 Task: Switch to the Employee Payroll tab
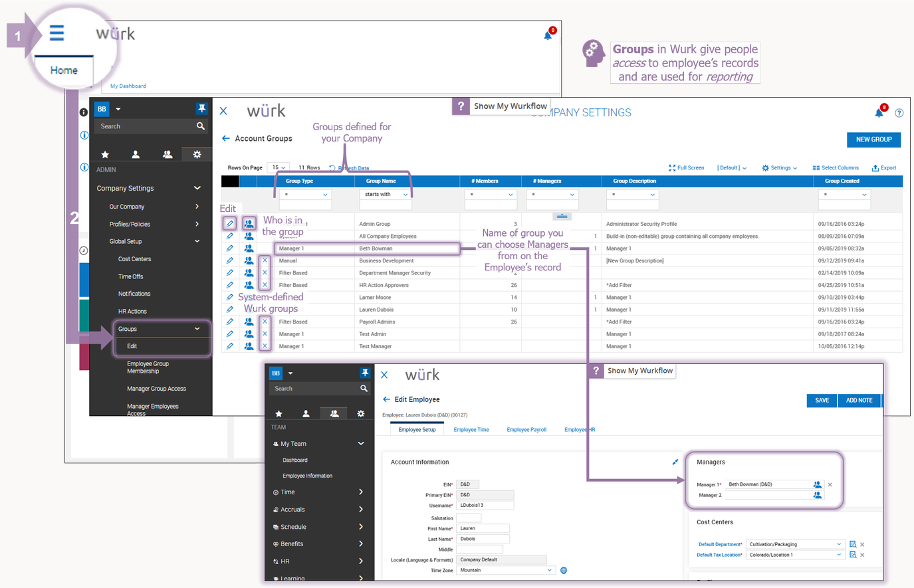tap(526, 430)
